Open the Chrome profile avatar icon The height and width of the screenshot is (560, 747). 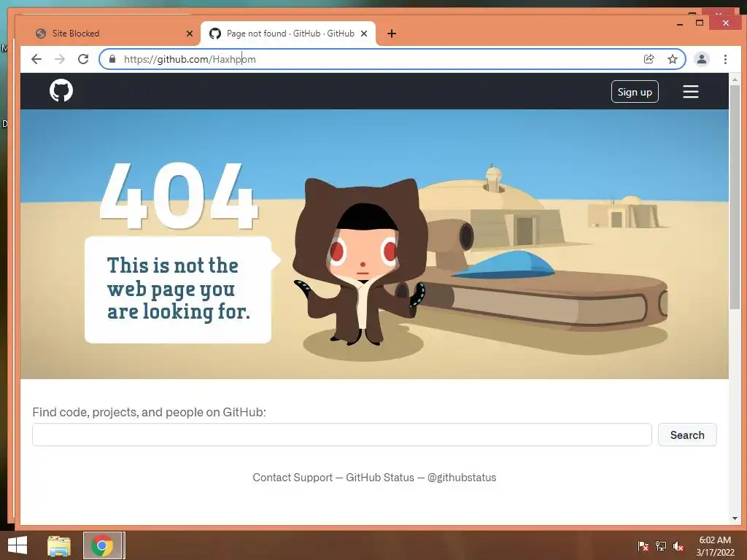(701, 59)
